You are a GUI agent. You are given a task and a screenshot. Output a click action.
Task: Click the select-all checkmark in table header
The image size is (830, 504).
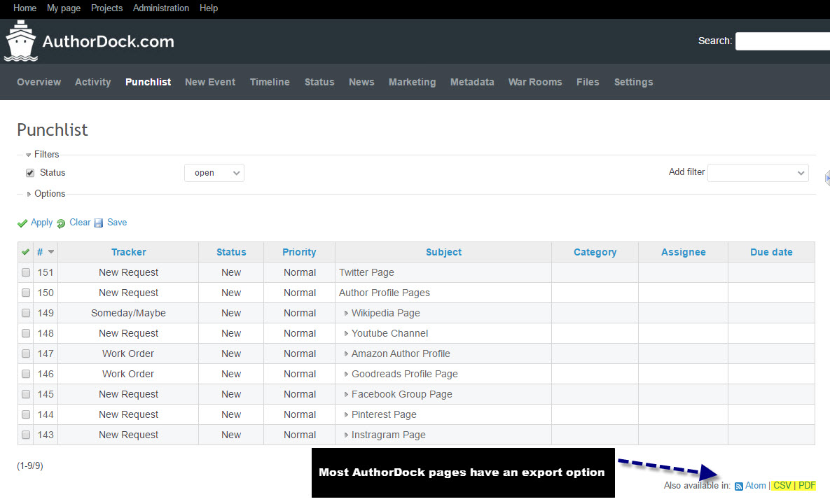coord(25,252)
